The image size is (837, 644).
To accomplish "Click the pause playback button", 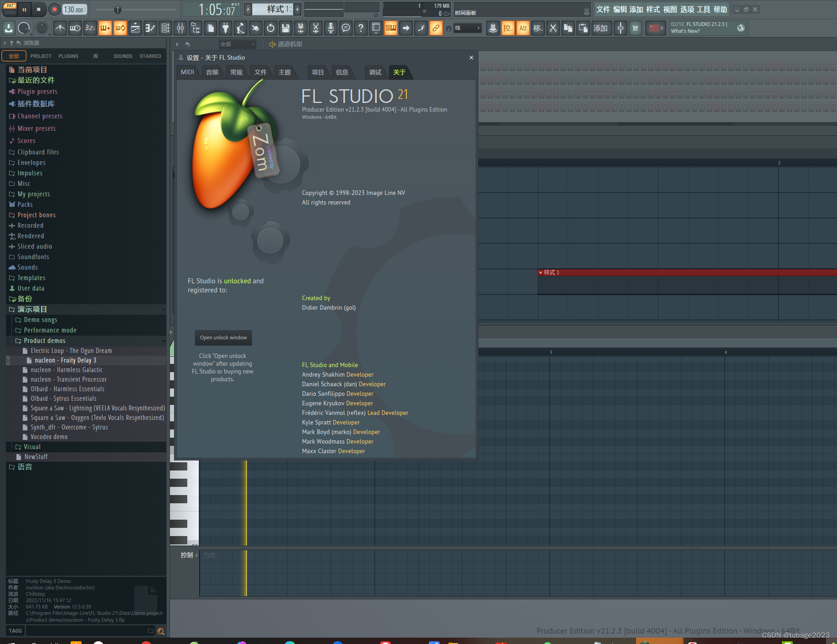I will pyautogui.click(x=24, y=9).
